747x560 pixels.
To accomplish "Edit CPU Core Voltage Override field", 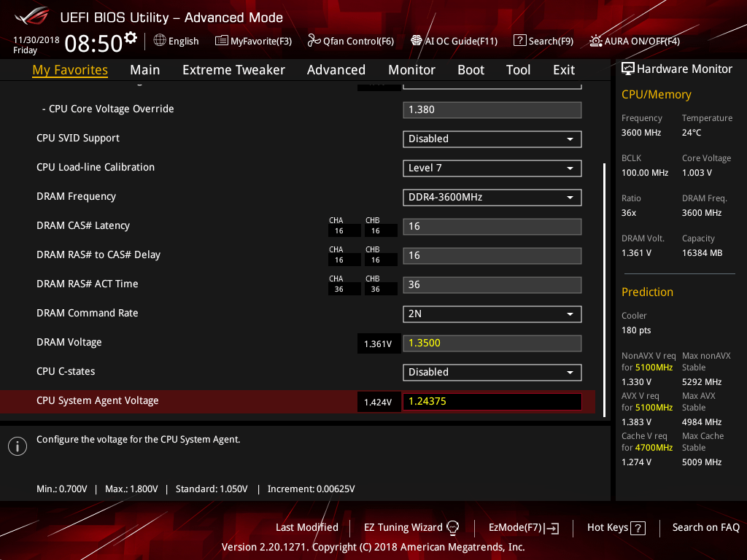I will 492,110.
